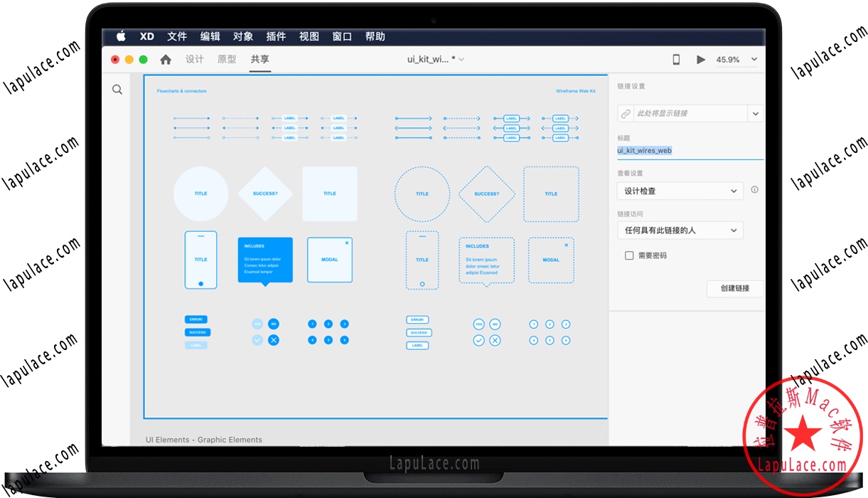Click the chain link icon in link field
This screenshot has width=868, height=498.
coord(625,113)
